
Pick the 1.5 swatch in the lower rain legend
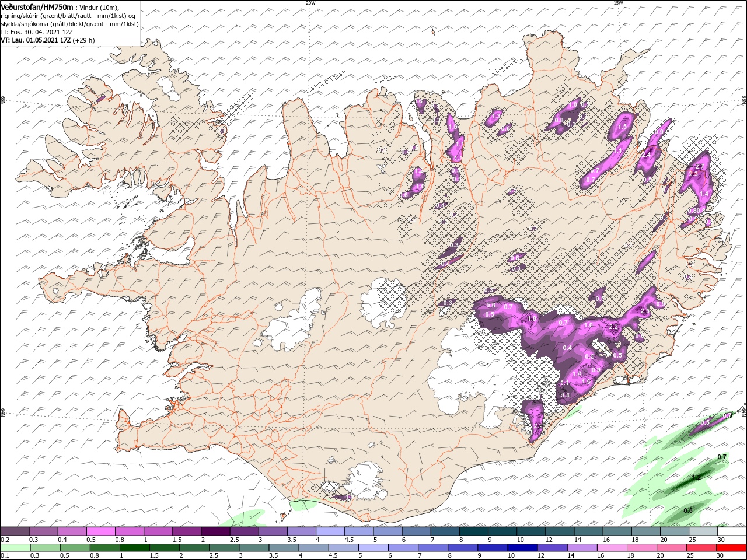coord(165,548)
